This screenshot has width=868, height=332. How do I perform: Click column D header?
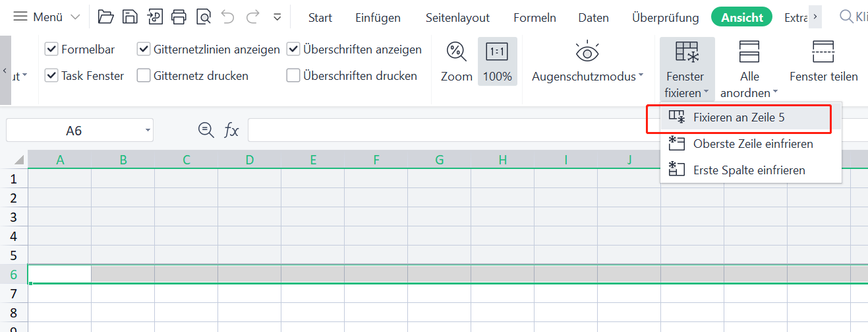[x=249, y=159]
